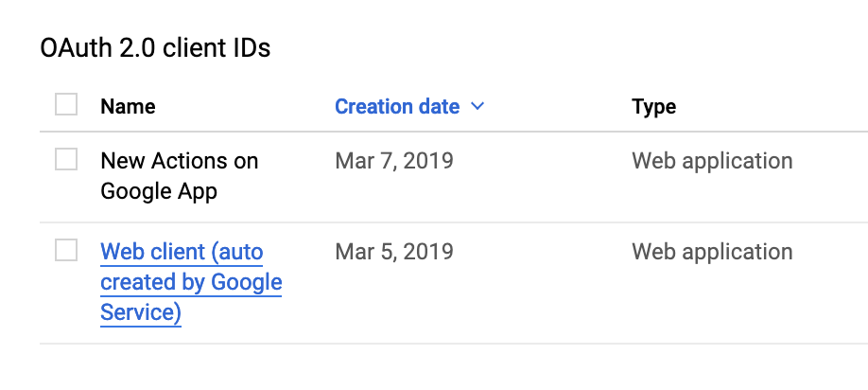The width and height of the screenshot is (868, 390).
Task: Click Web application type for New Actions row
Action: pyautogui.click(x=712, y=161)
